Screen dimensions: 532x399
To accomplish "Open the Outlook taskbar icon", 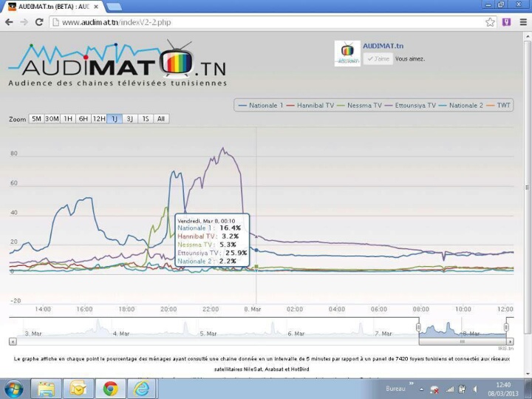I will click(78, 389).
